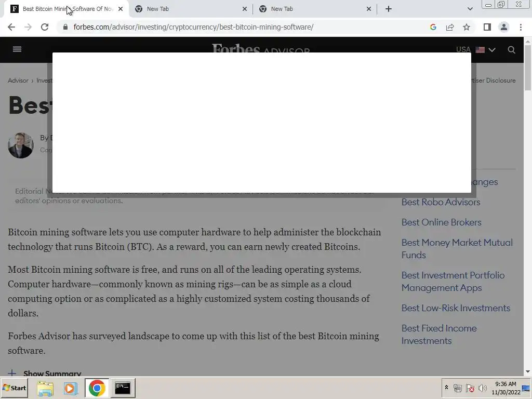Screen dimensions: 532x399
Task: Open a new browser tab
Action: tap(389, 9)
